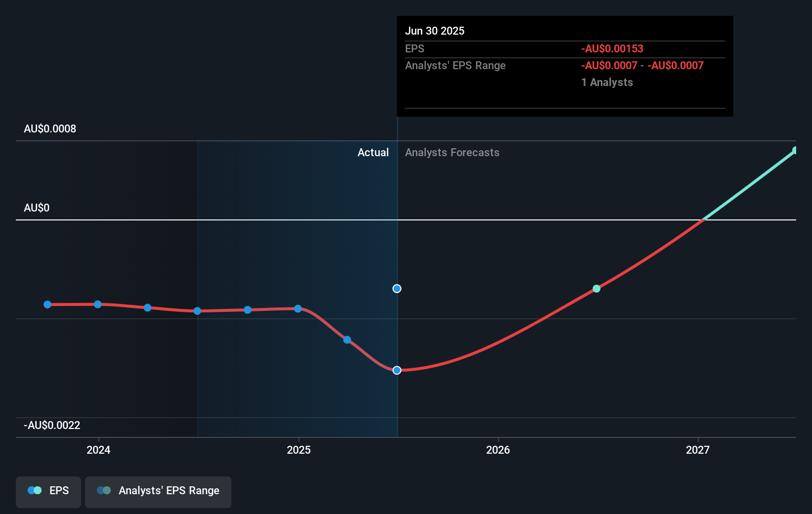Click the EPS point in spring 2024
Image resolution: width=812 pixels, height=514 pixels.
147,307
